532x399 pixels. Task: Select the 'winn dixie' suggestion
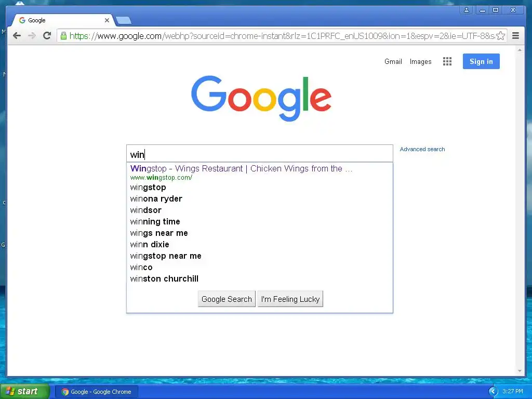coord(260,244)
